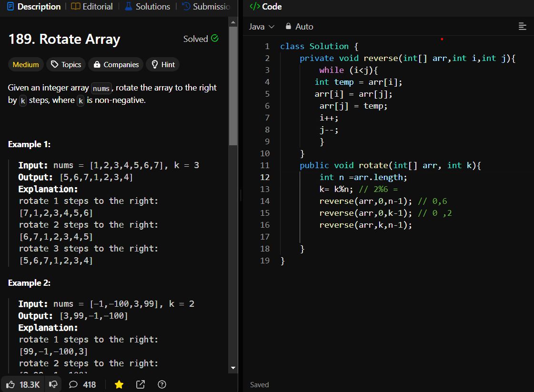Click the Solutions flask icon
Image resolution: width=534 pixels, height=392 pixels.
[129, 7]
